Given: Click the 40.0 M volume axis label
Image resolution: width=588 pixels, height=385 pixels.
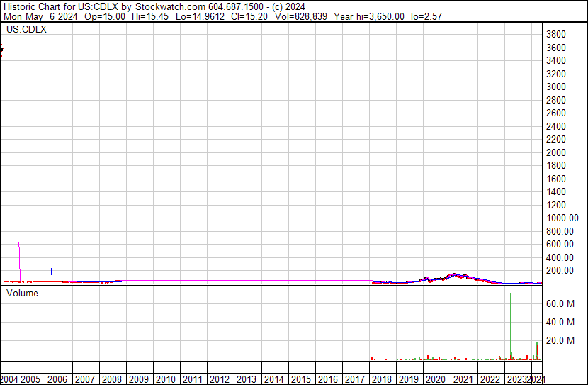Looking at the screenshot, I should (560, 322).
